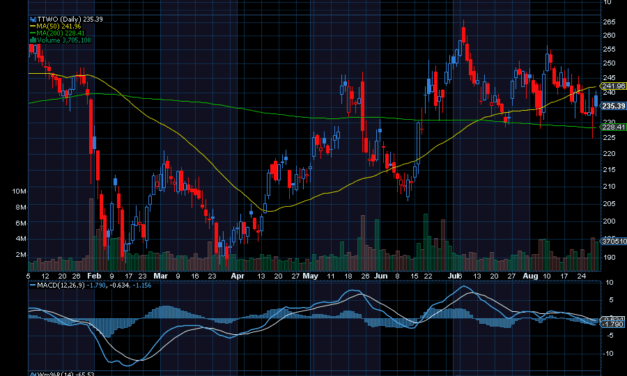Click the MACD(12,26,9) indicator label
Screen dimensions: 627x376
(x=60, y=286)
